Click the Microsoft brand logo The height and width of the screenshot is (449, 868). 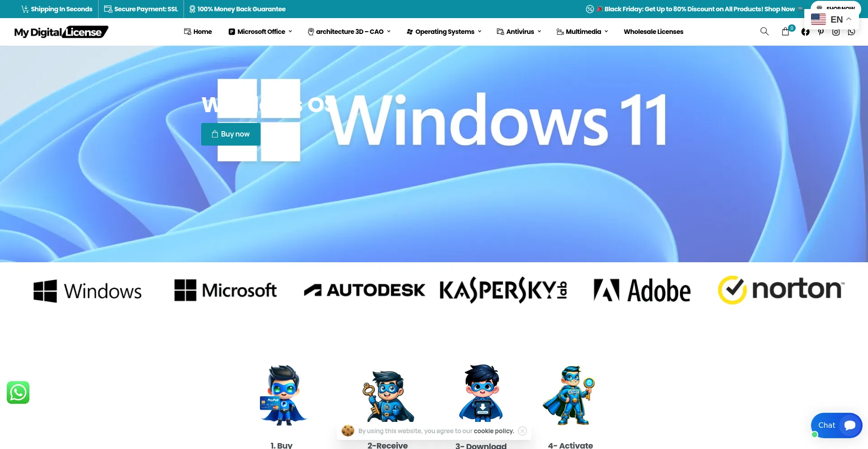pyautogui.click(x=226, y=290)
